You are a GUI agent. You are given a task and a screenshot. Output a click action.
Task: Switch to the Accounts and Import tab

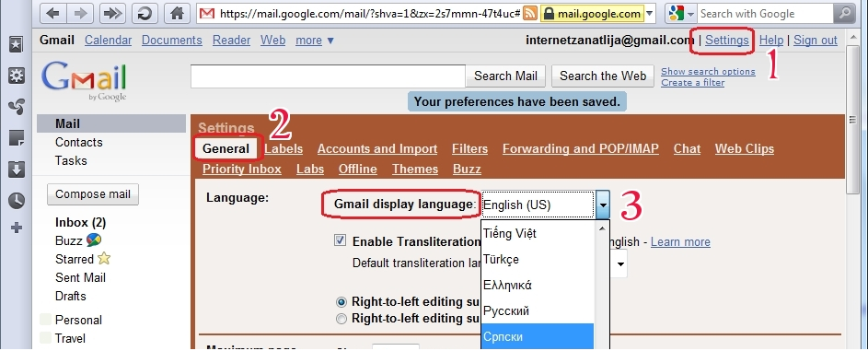click(377, 148)
